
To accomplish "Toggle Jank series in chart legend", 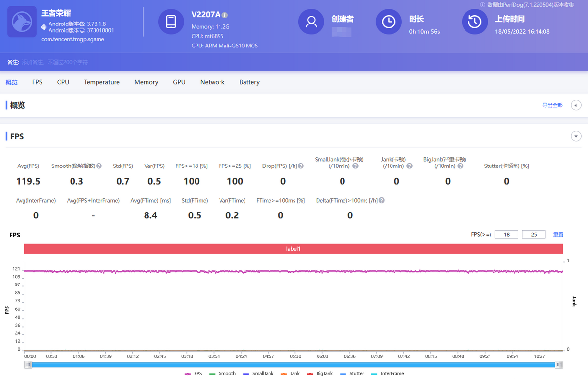I will pyautogui.click(x=291, y=374).
